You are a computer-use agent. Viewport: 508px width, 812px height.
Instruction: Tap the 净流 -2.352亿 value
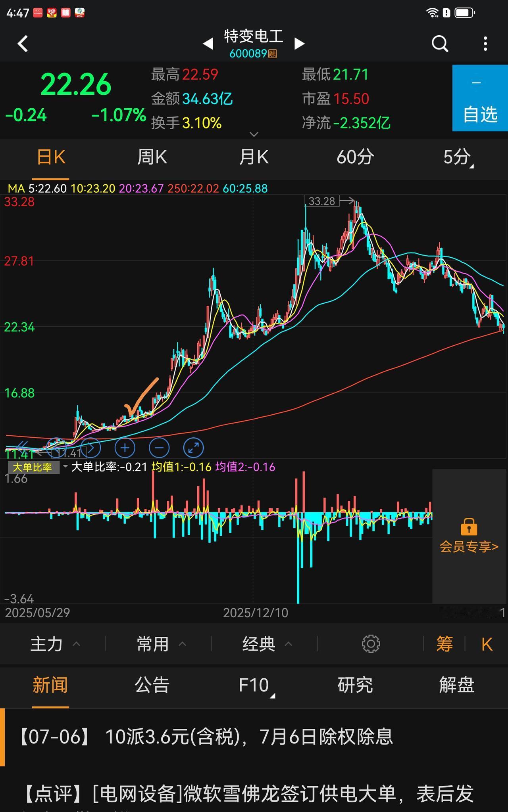click(x=362, y=123)
